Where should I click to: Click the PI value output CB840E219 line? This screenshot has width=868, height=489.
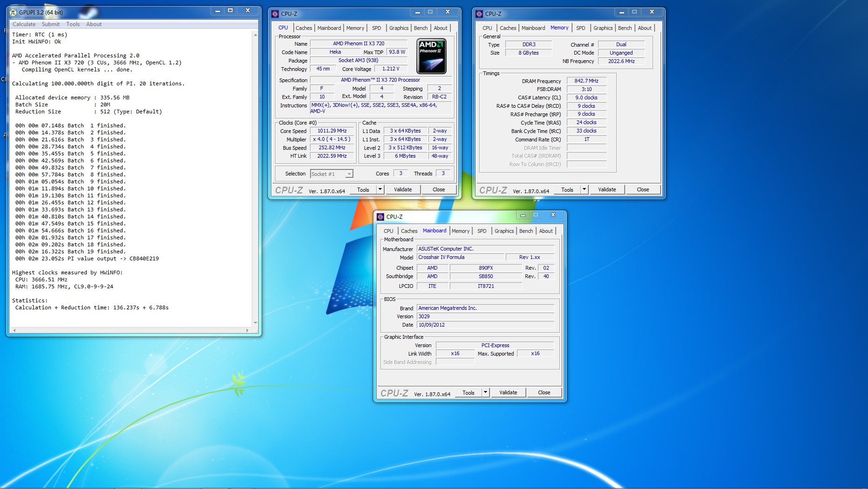coord(87,258)
